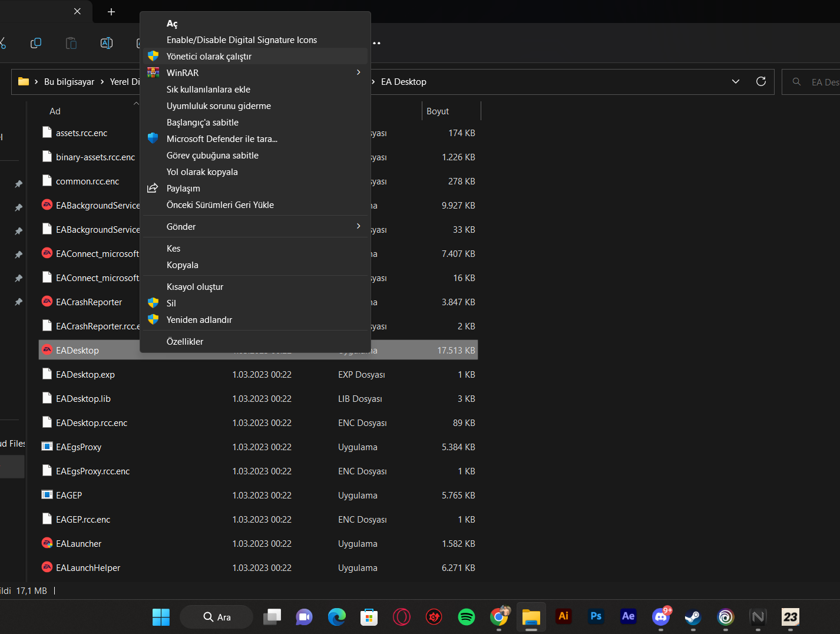Open Adobe After Effects from taskbar
Image resolution: width=840 pixels, height=634 pixels.
[629, 616]
